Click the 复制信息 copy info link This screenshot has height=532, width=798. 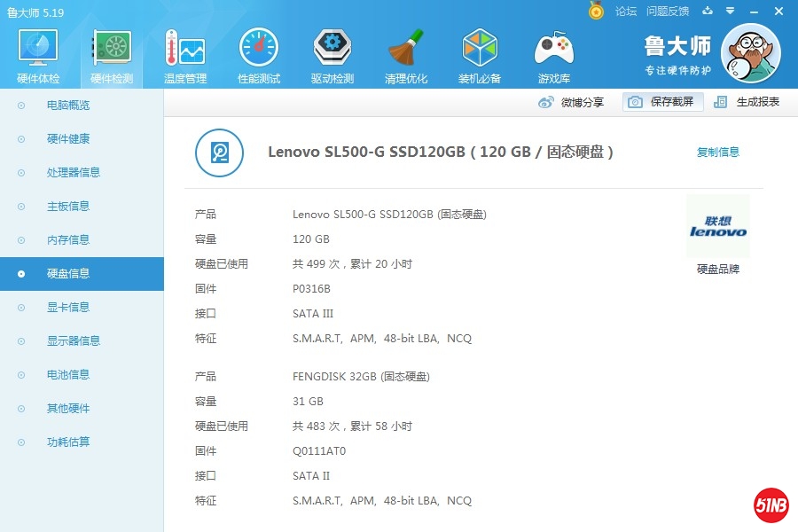(717, 152)
